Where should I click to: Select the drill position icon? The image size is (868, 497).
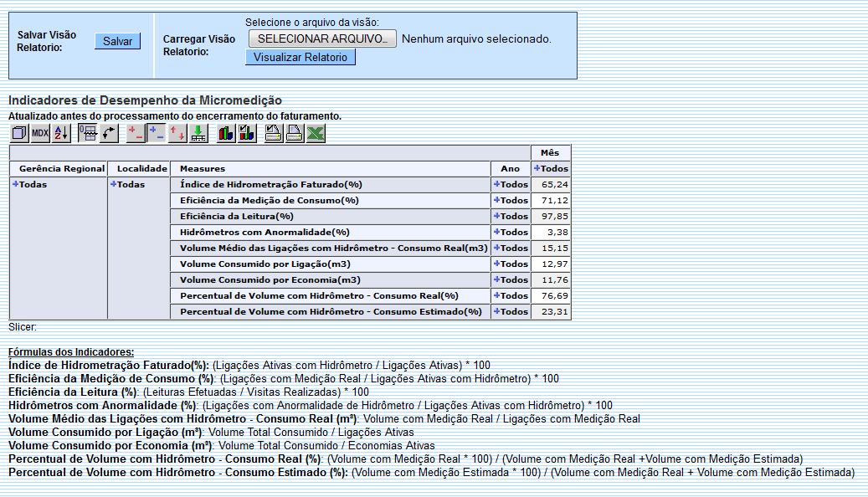[156, 132]
